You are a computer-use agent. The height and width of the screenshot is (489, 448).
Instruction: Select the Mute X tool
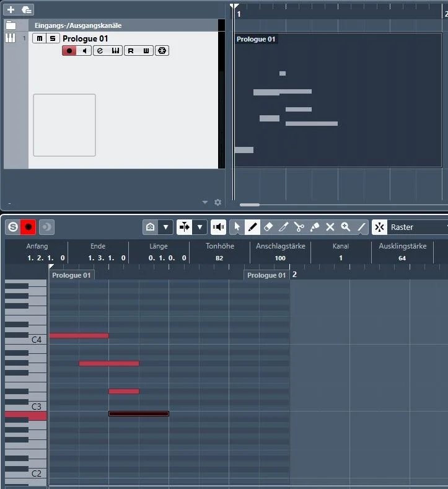pos(330,227)
